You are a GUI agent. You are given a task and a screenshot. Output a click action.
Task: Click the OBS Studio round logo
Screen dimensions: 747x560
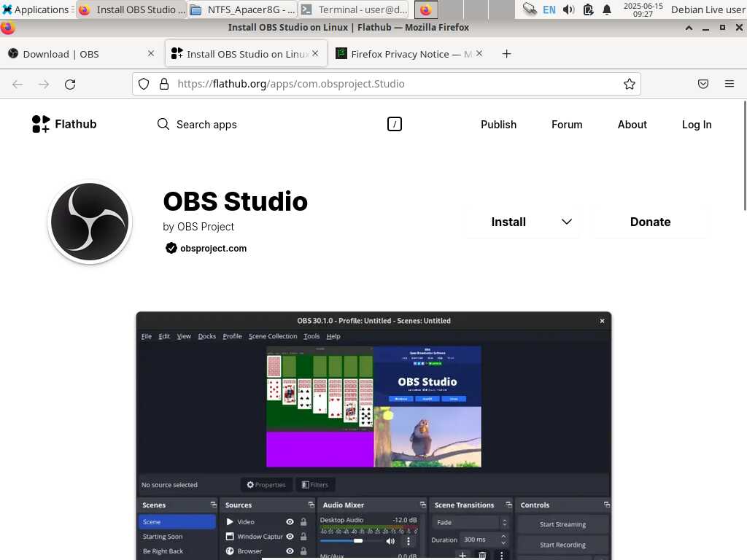[x=90, y=222]
